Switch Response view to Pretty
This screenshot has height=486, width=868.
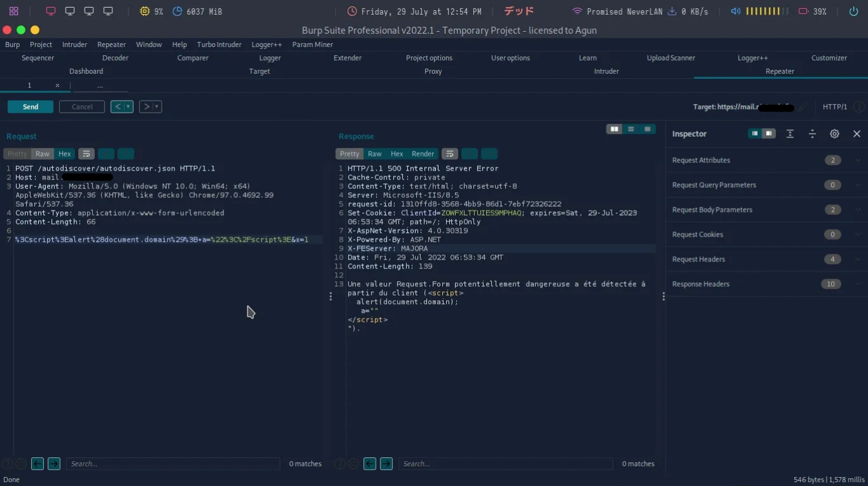pyautogui.click(x=349, y=154)
